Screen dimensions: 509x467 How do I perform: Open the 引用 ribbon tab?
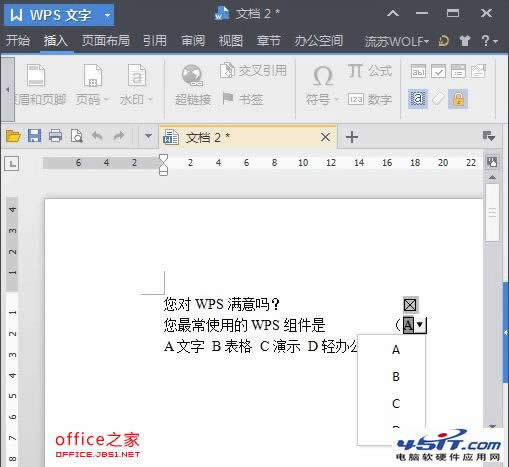[x=155, y=41]
